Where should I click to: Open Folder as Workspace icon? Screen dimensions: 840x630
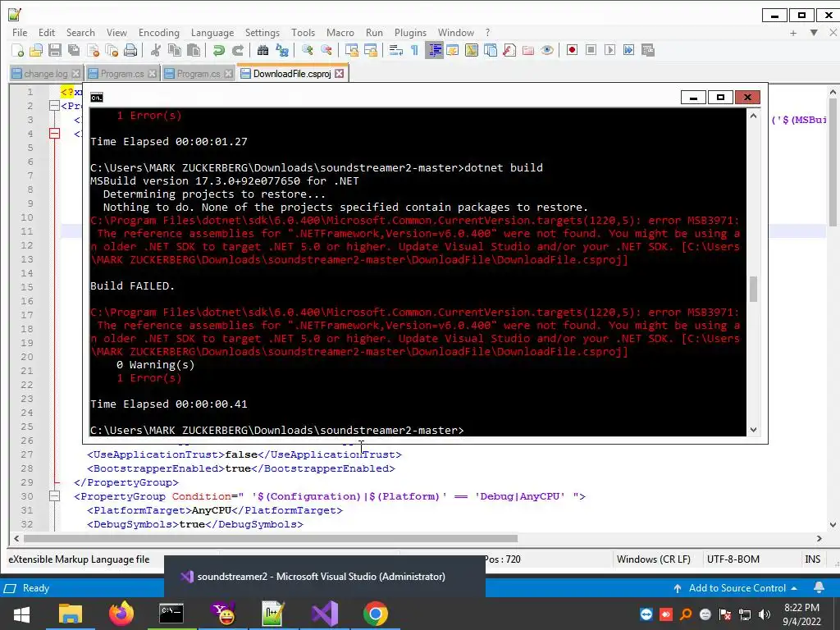click(x=528, y=50)
